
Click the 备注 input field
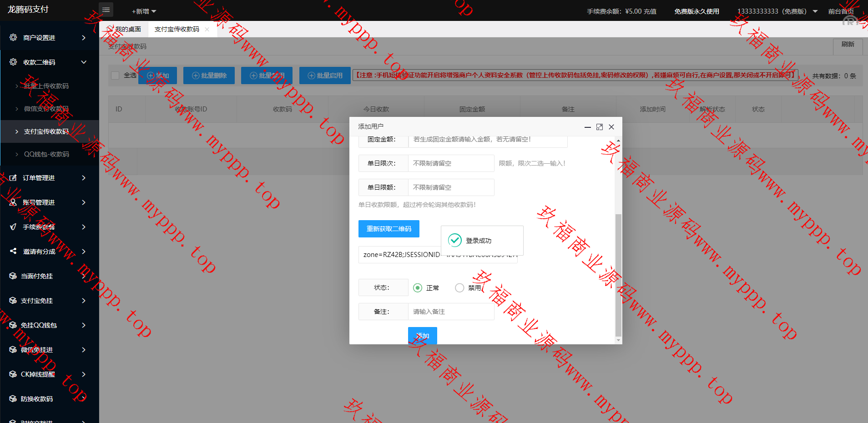click(450, 312)
